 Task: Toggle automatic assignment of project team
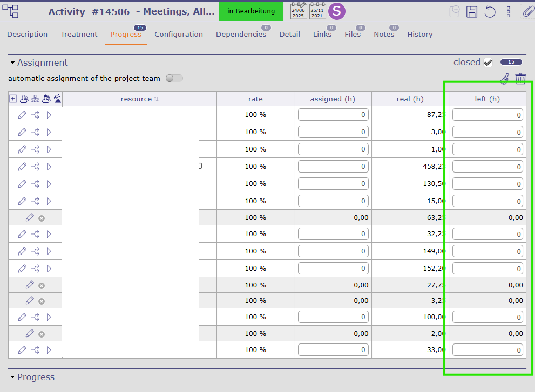pos(174,78)
